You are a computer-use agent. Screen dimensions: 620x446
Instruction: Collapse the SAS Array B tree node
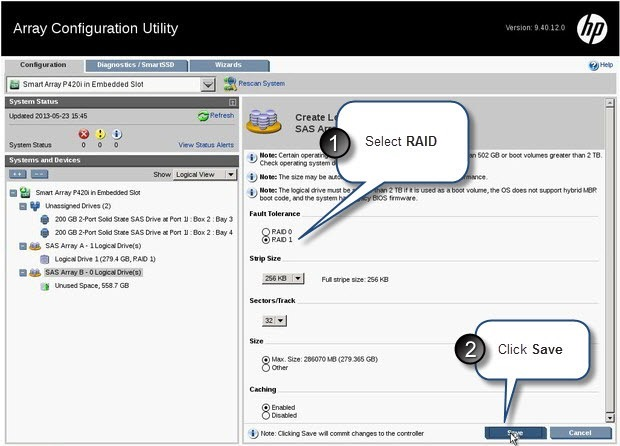[23, 273]
